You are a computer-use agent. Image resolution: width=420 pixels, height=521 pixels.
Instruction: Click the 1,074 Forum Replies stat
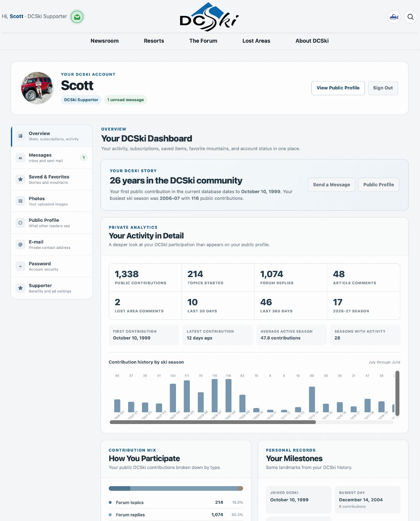(291, 278)
